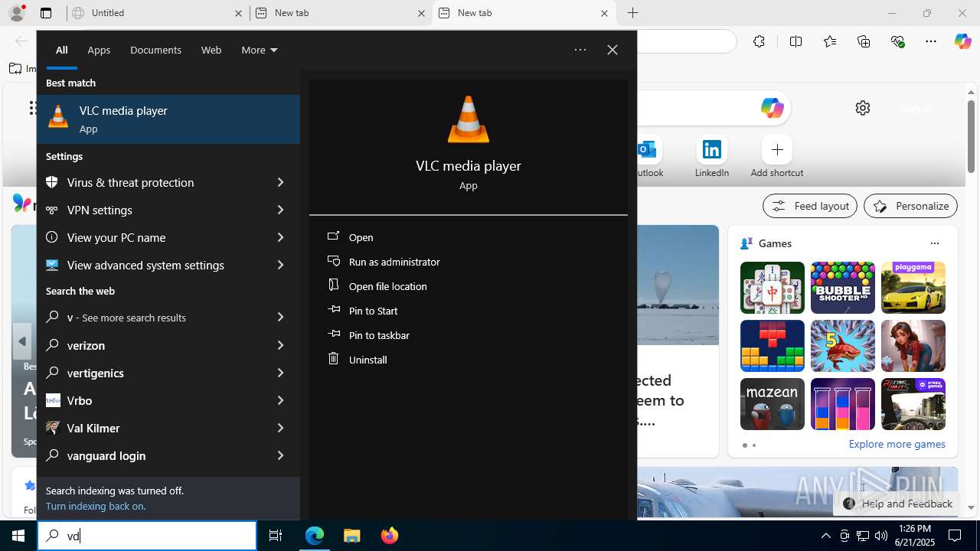Open page settings gear icon

coord(863,108)
